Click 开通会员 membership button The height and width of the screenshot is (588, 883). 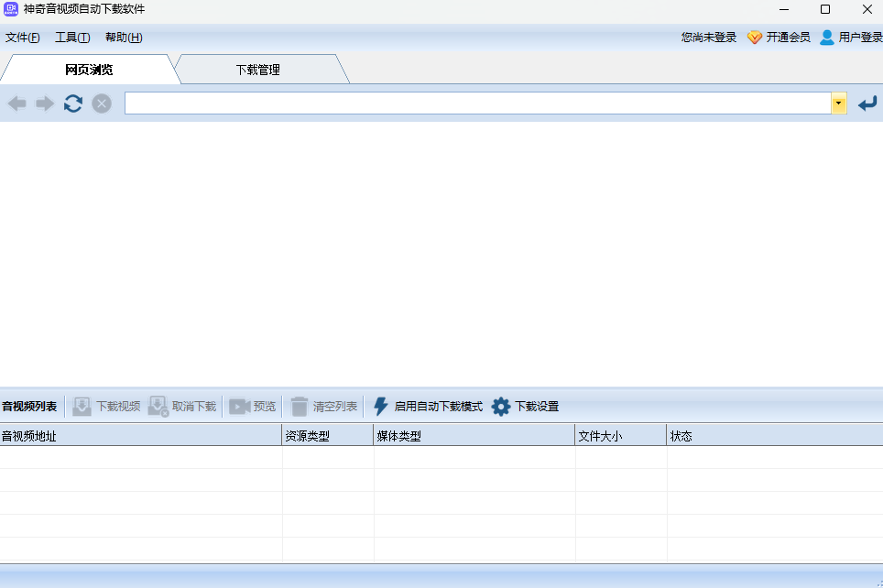[779, 38]
